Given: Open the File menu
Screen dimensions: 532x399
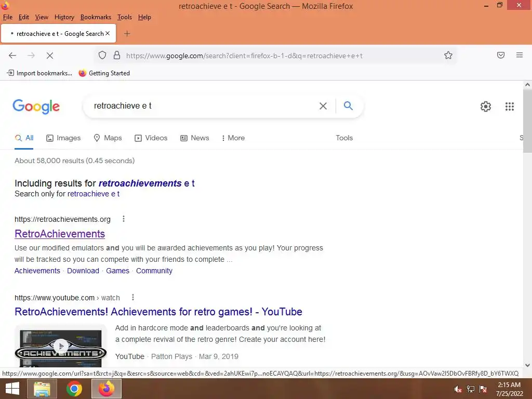Looking at the screenshot, I should [x=7, y=17].
